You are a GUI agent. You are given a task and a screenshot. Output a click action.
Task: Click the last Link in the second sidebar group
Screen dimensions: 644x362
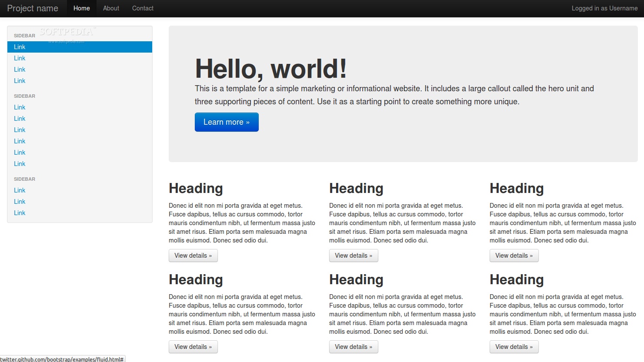tap(20, 164)
